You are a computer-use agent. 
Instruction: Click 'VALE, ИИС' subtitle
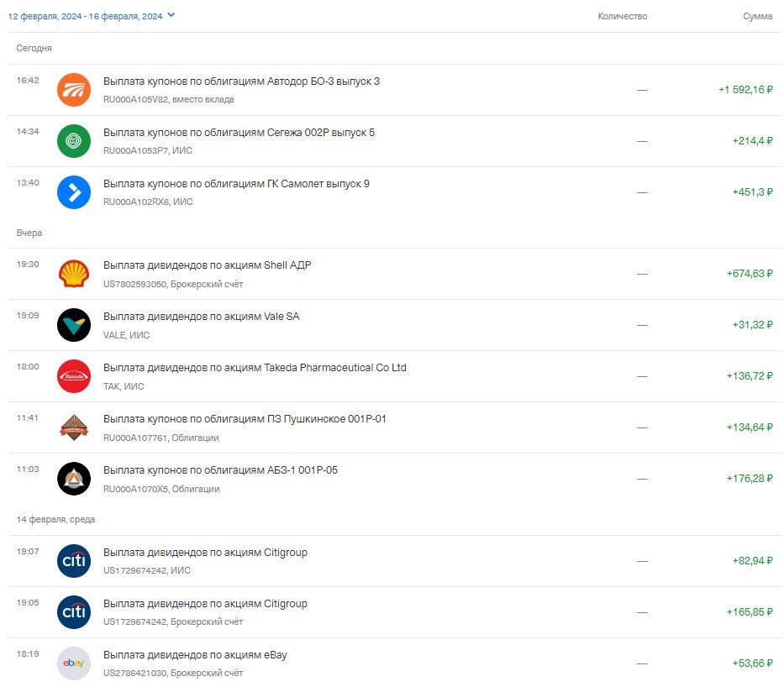point(127,335)
